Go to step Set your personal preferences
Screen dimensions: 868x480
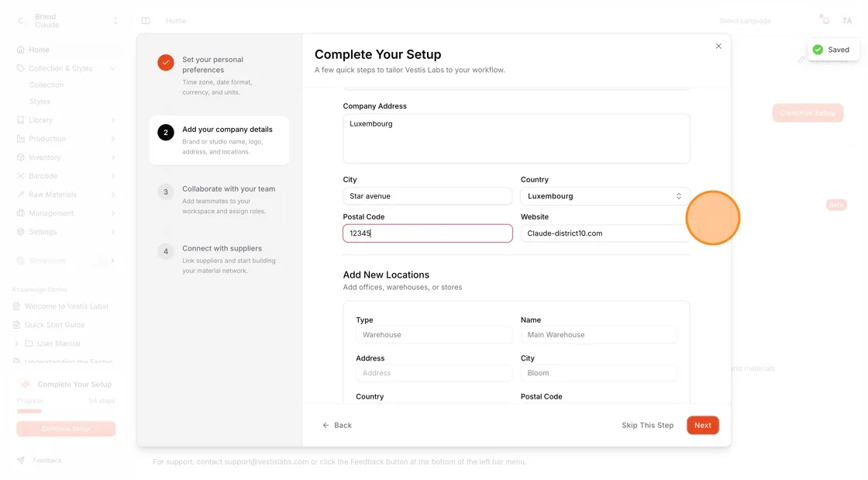(219, 75)
